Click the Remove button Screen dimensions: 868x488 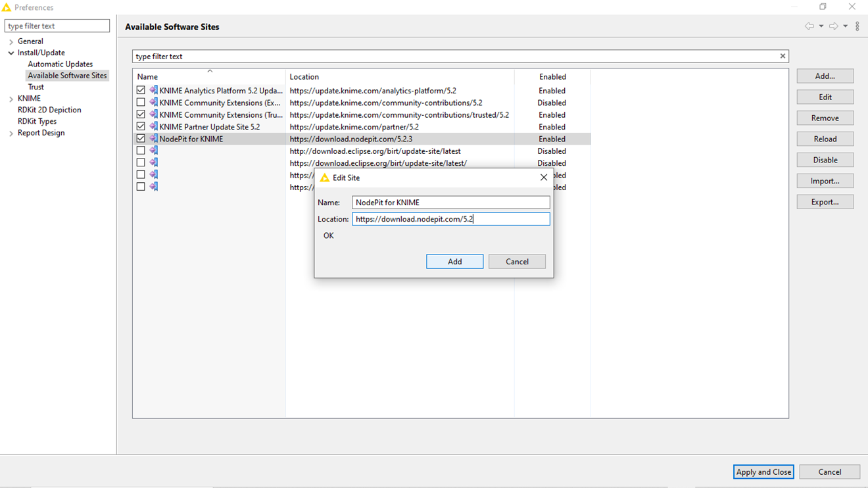(x=825, y=118)
